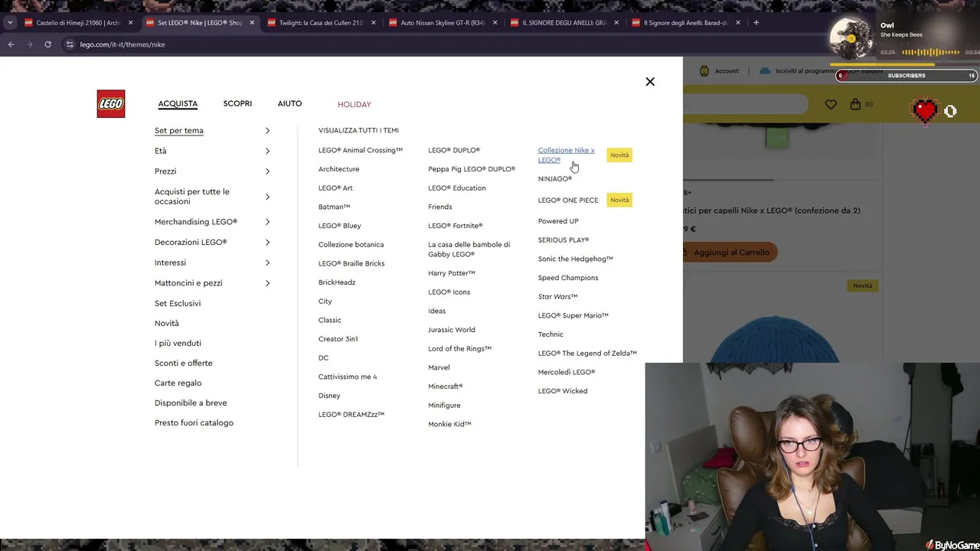Reload the page with the refresh icon
This screenshot has width=980, height=551.
tap(47, 44)
